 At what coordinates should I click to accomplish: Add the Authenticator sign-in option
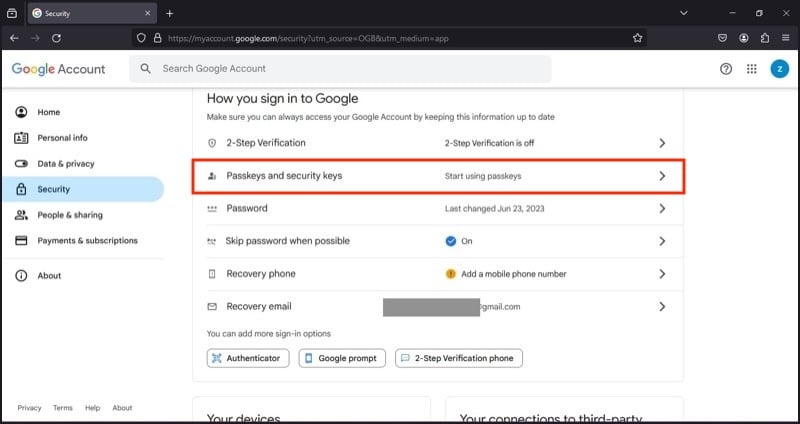pyautogui.click(x=248, y=358)
